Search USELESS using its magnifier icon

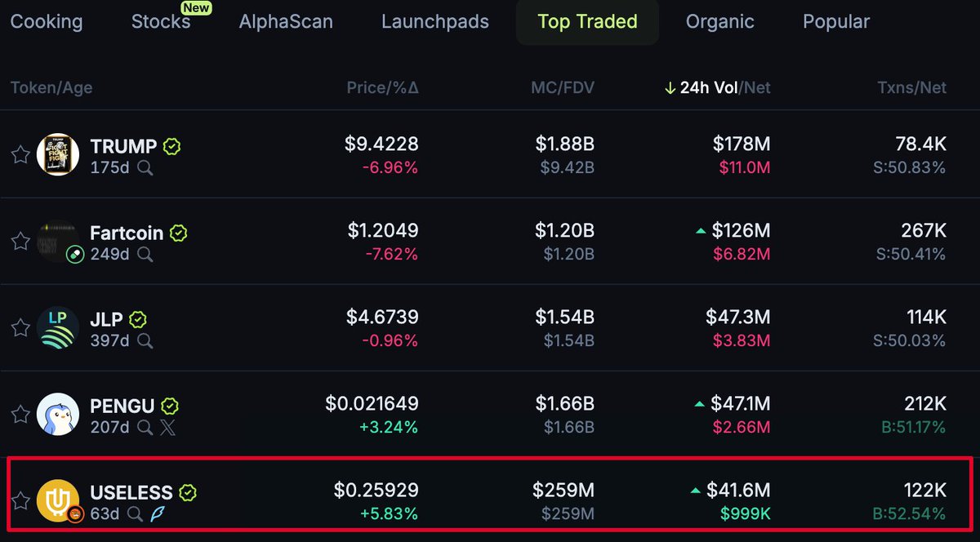coord(135,514)
